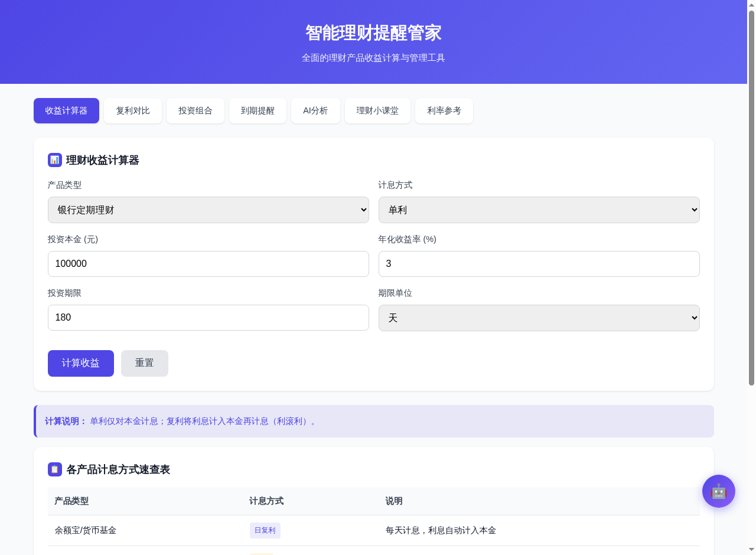
Task: Open the floating robot assistant icon
Action: (718, 491)
